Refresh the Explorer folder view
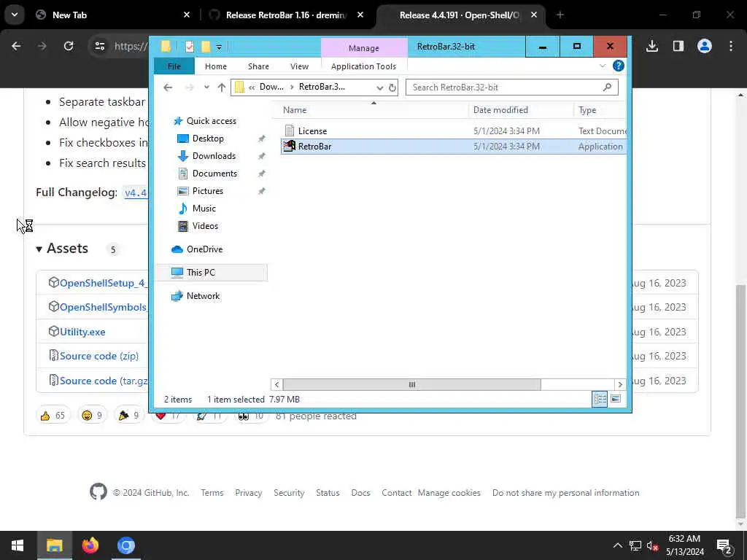 pos(392,87)
